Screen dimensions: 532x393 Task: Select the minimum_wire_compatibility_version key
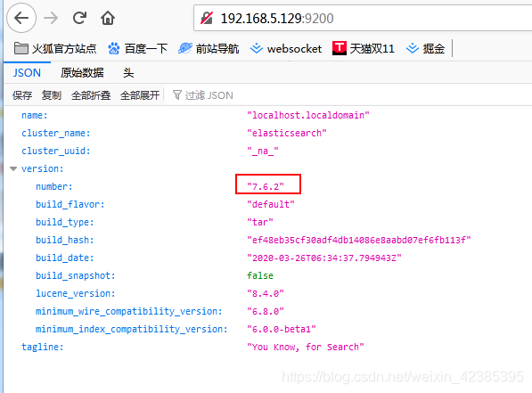[129, 311]
